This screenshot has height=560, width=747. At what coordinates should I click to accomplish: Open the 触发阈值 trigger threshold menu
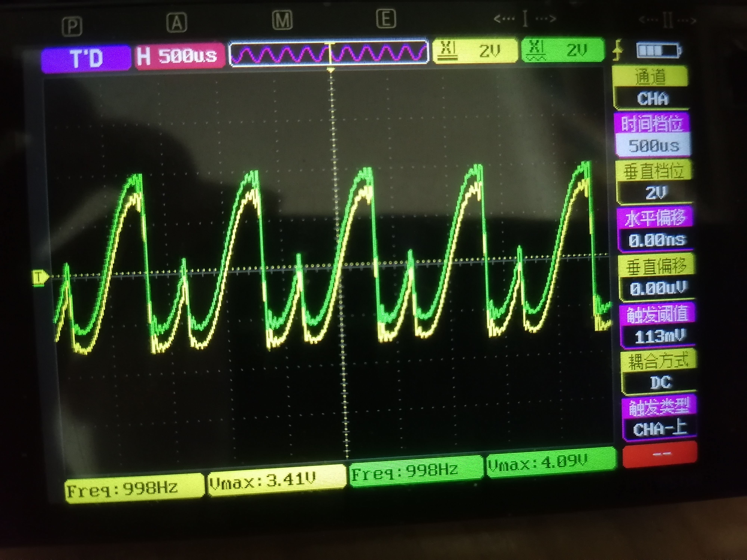pos(658,314)
